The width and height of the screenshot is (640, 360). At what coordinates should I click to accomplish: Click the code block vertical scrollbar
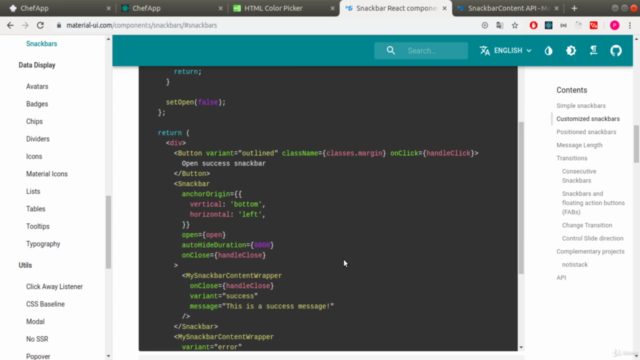[521, 198]
